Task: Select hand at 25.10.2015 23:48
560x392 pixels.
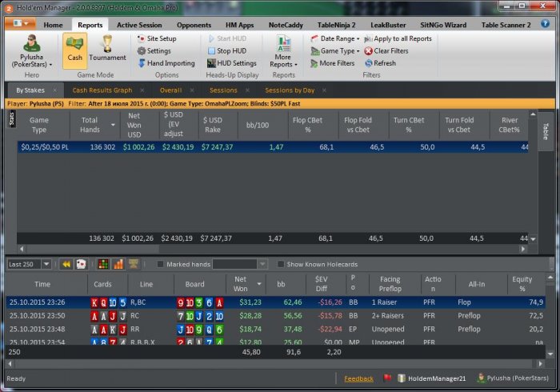Action: click(x=276, y=329)
